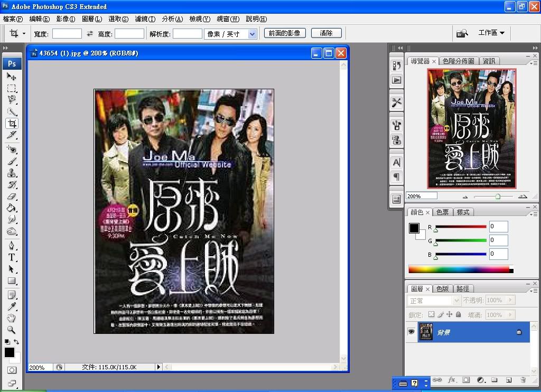Click the 清除 button

pyautogui.click(x=326, y=33)
